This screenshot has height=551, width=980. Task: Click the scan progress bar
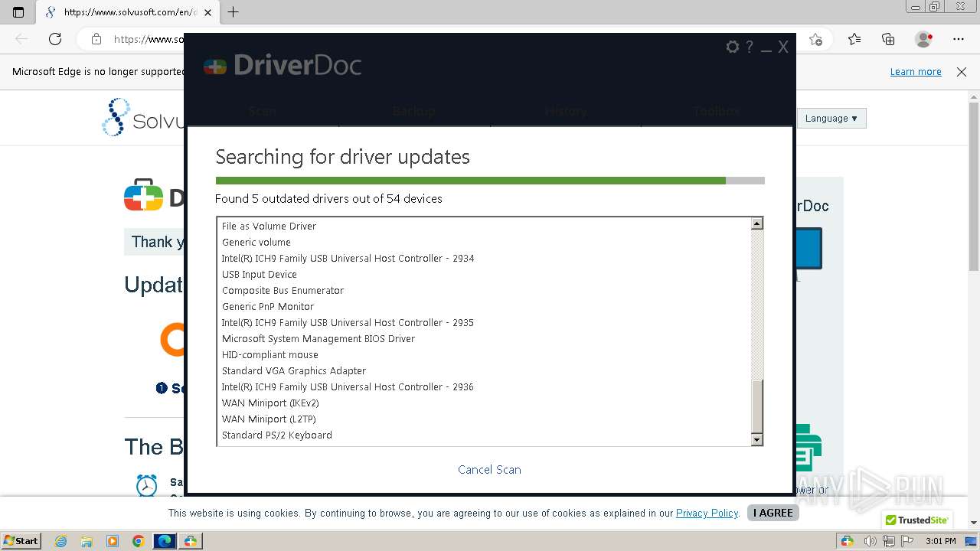pyautogui.click(x=490, y=181)
